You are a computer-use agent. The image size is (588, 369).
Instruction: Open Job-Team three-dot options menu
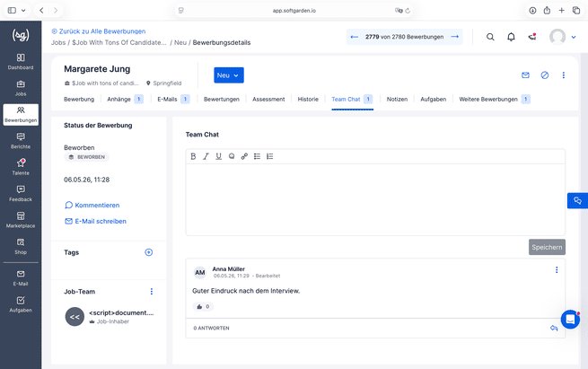tap(152, 292)
